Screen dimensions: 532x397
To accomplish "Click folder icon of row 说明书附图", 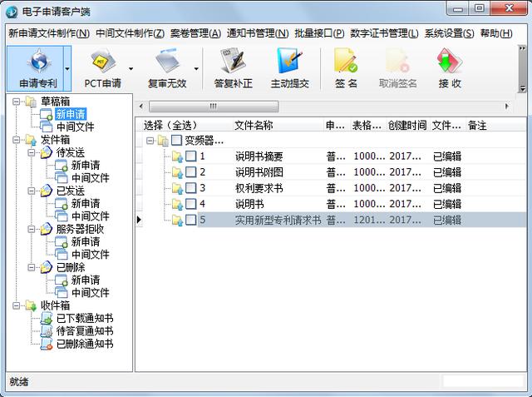I will pyautogui.click(x=177, y=172).
